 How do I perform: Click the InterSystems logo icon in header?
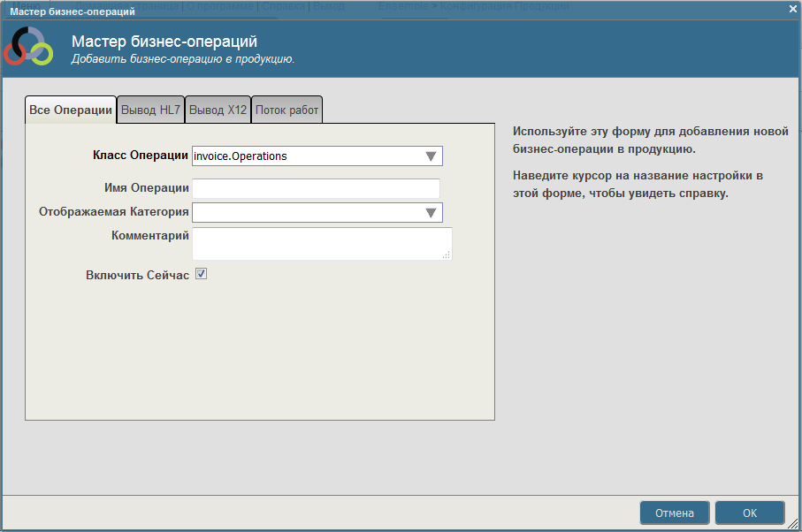pos(28,48)
